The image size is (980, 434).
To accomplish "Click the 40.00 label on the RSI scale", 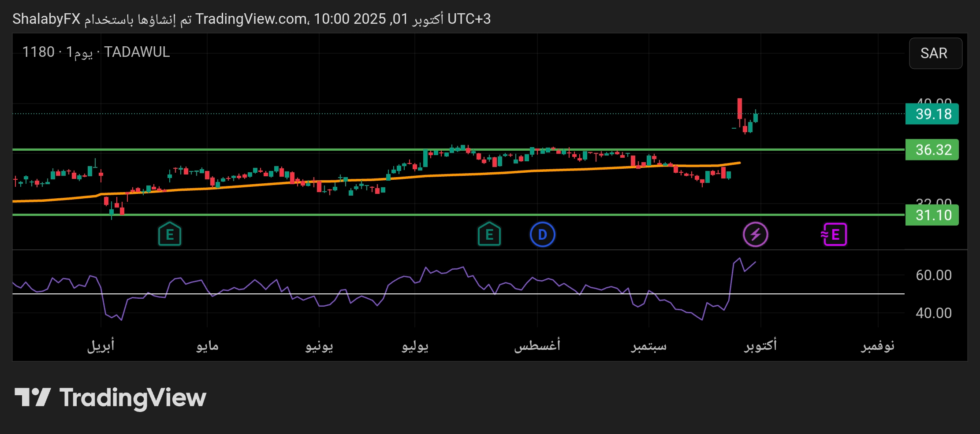I will (933, 313).
